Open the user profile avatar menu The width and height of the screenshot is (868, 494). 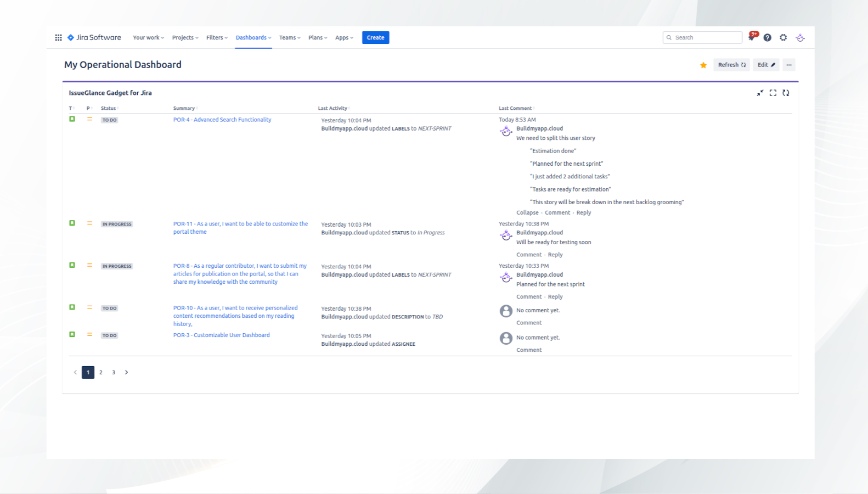(800, 38)
